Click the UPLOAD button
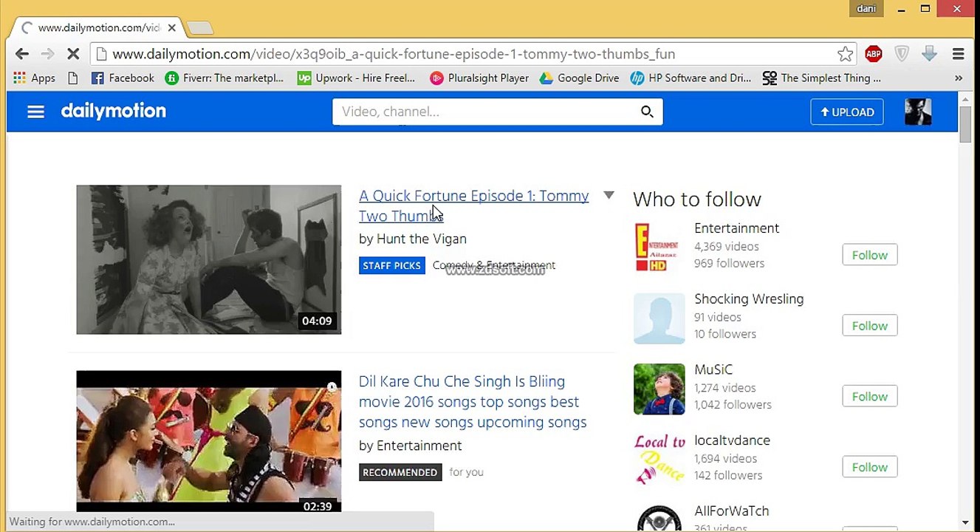 pyautogui.click(x=847, y=112)
